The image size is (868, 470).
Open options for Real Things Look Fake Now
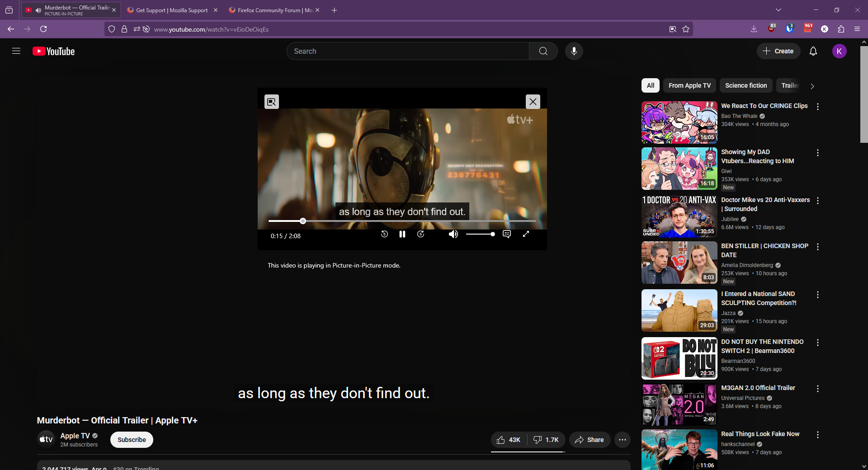[817, 435]
